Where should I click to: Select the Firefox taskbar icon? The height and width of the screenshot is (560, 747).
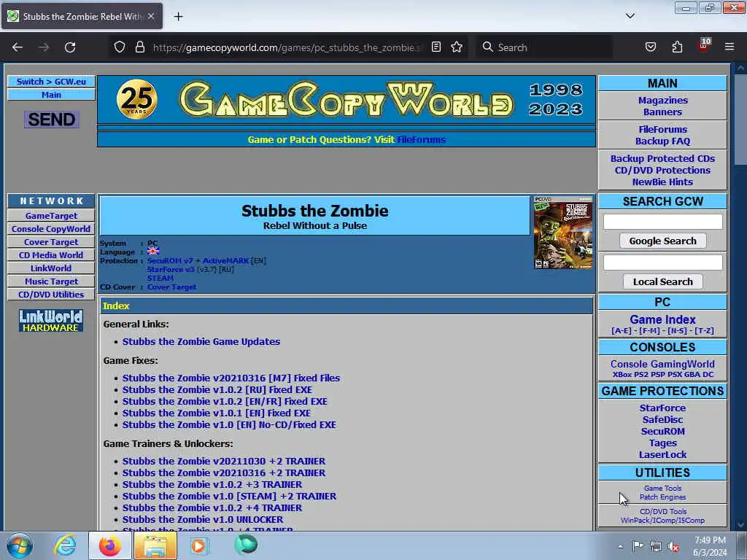pos(110,545)
